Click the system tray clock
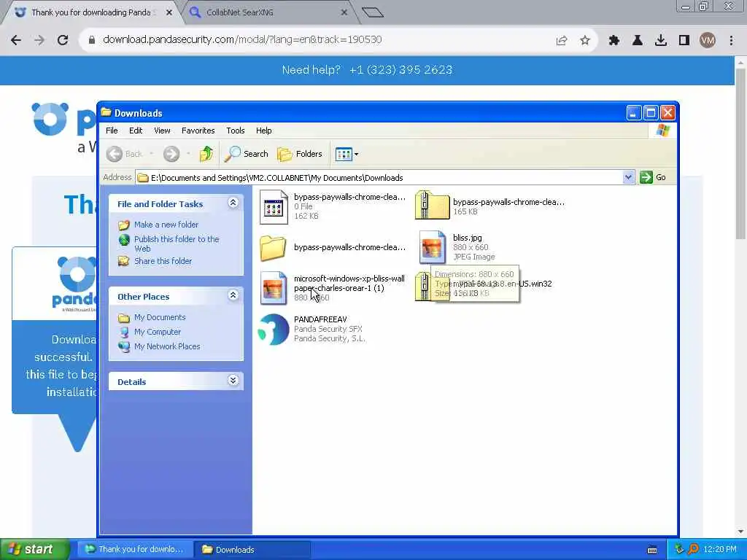 point(720,550)
